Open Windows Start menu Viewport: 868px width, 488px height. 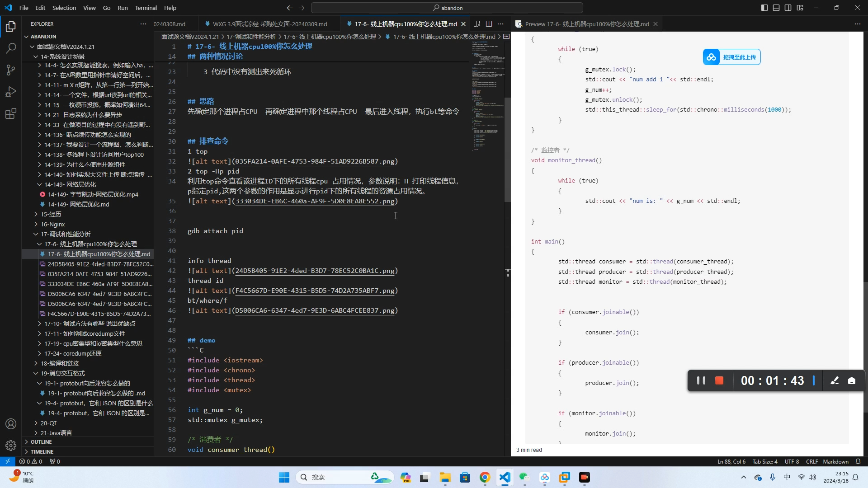(284, 477)
